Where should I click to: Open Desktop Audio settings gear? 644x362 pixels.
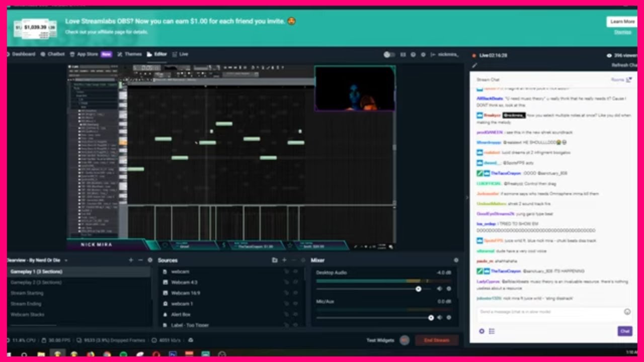point(449,289)
